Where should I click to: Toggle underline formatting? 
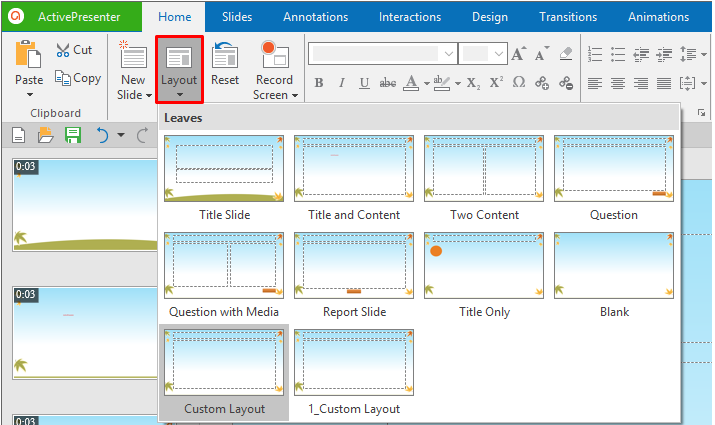coord(364,83)
